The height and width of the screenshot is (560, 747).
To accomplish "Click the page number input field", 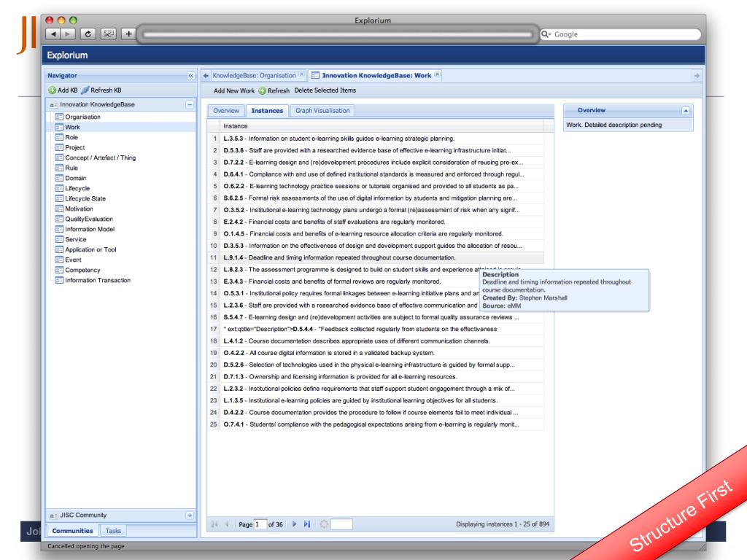I will 260,524.
